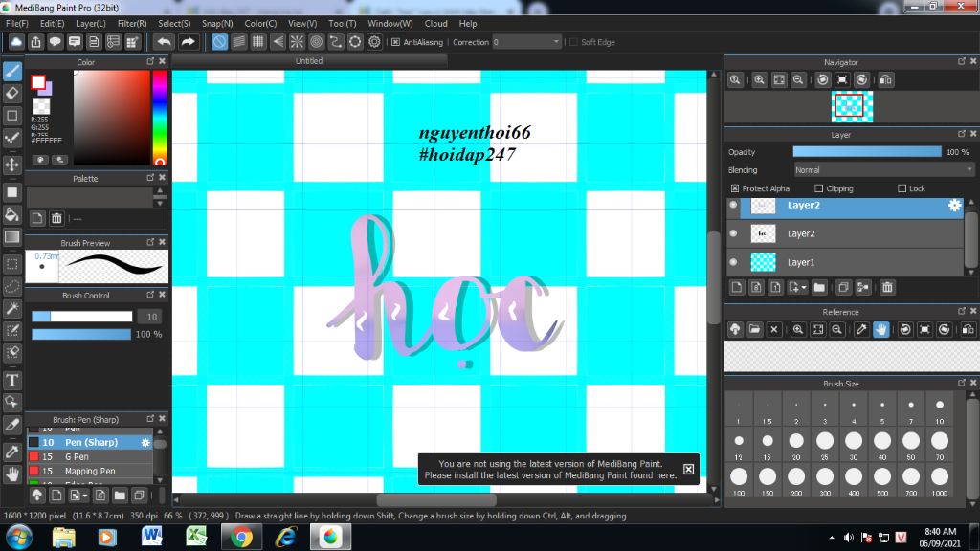Open Pen (Sharp) brush settings gear
The height and width of the screenshot is (551, 980).
click(x=145, y=442)
